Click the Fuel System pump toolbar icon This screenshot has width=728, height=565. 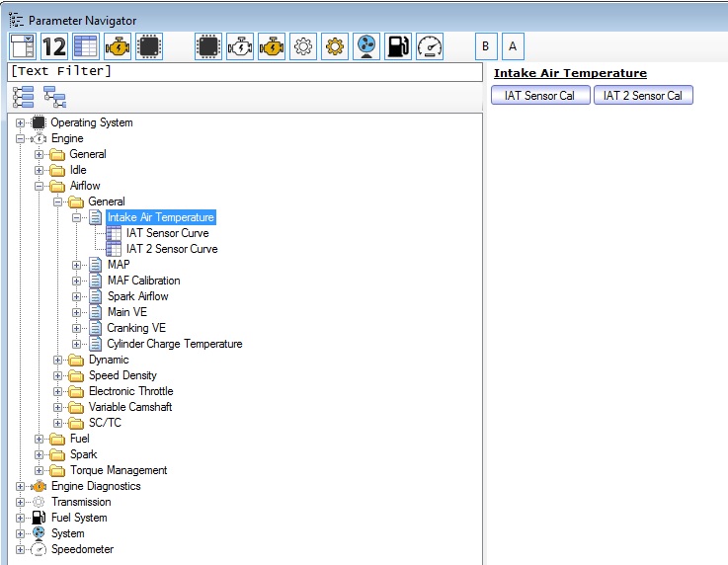398,46
